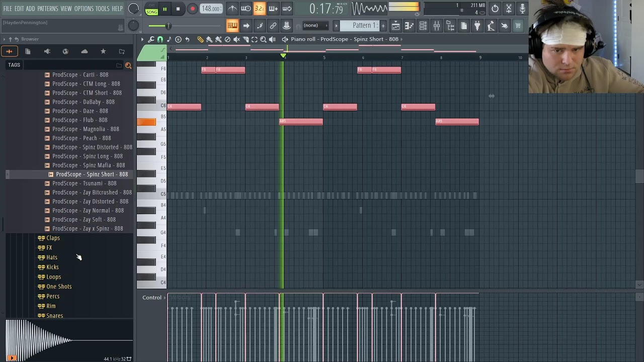
Task: Click the TAGS button in the browser
Action: [x=14, y=65]
